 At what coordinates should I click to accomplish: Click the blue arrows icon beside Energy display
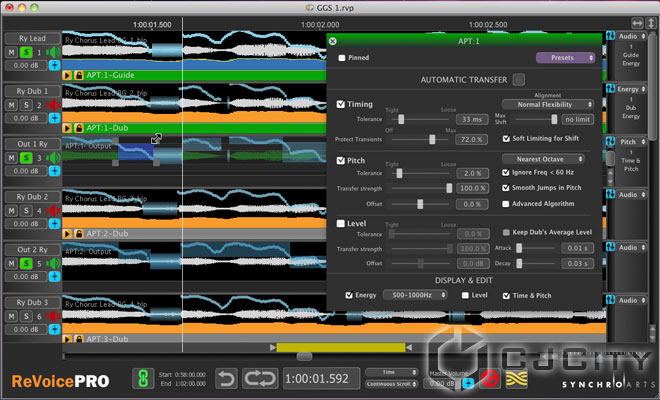610,89
